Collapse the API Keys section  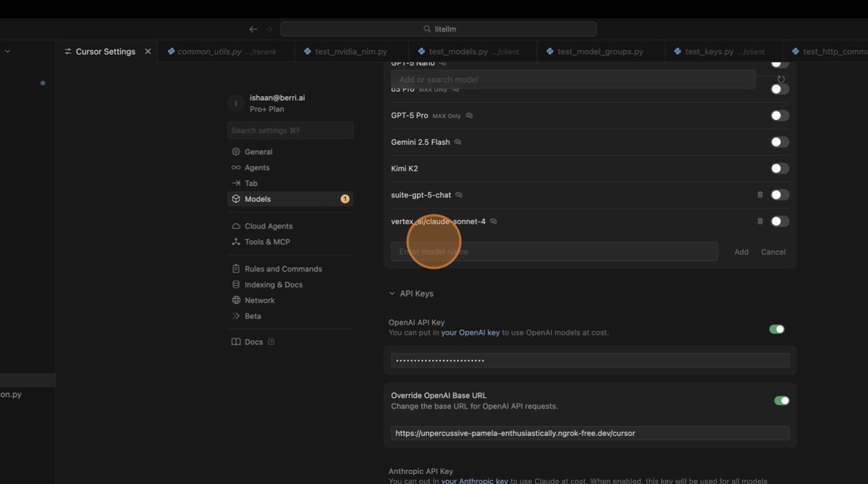392,293
